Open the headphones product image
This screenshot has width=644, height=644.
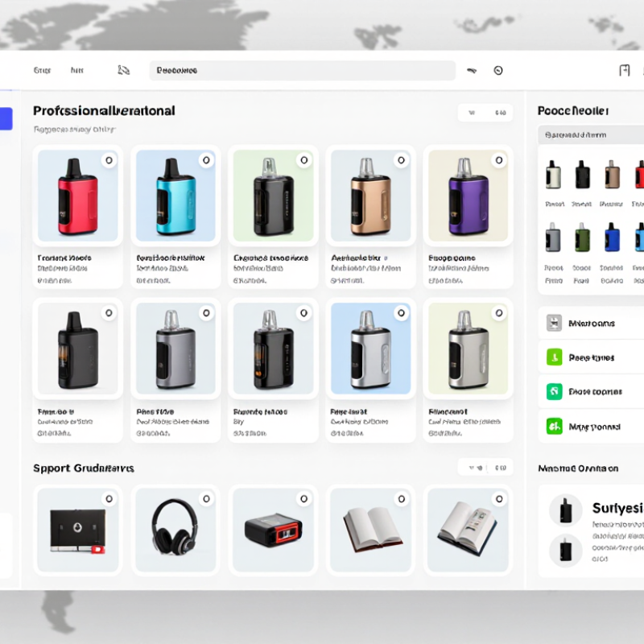175,530
